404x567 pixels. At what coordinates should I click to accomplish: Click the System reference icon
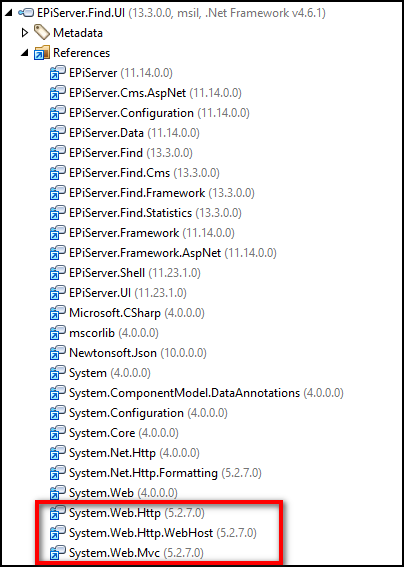pos(58,372)
